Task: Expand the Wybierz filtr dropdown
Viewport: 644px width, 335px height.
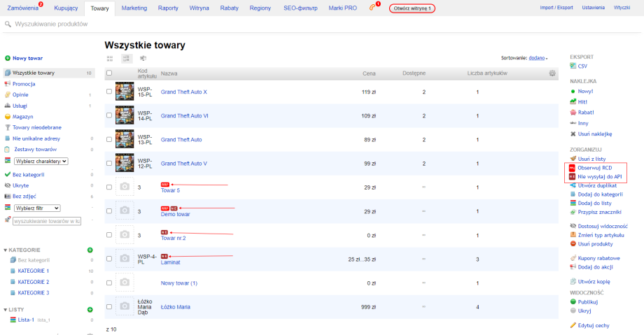Action: tap(37, 208)
